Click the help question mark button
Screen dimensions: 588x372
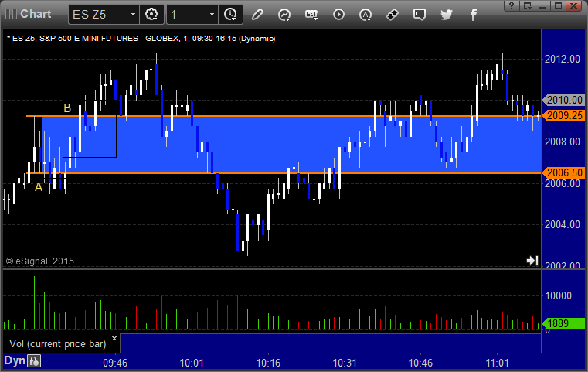(x=512, y=5)
